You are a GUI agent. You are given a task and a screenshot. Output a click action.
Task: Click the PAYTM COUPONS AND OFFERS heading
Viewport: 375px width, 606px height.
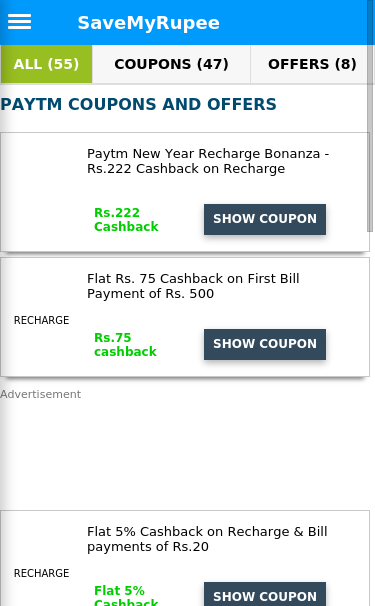point(138,104)
